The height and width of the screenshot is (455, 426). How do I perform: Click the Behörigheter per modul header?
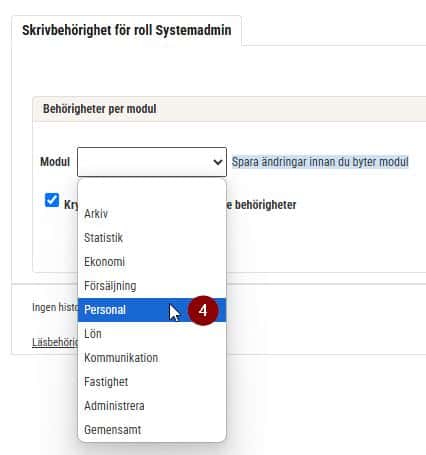[100, 109]
